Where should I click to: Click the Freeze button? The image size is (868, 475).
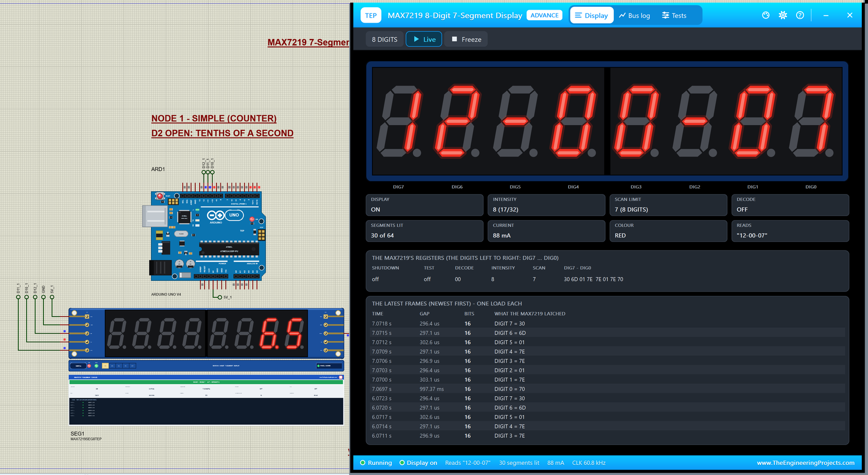pos(466,40)
